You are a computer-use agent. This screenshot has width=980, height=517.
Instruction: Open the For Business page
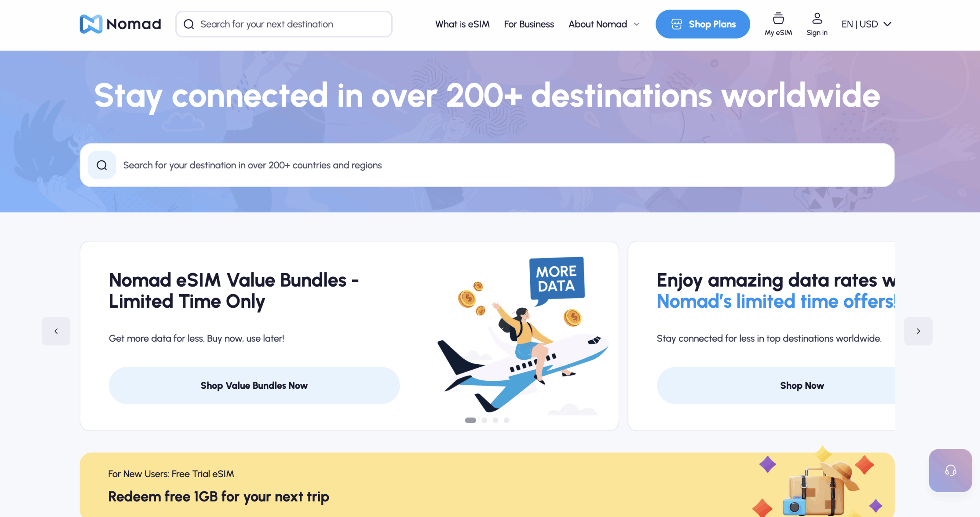coord(529,24)
